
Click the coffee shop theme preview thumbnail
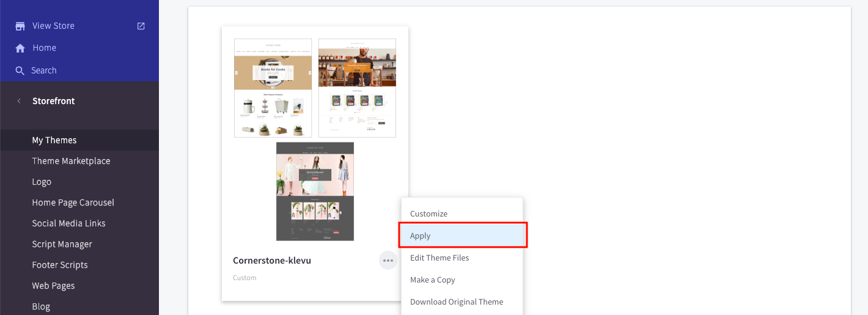pyautogui.click(x=357, y=88)
